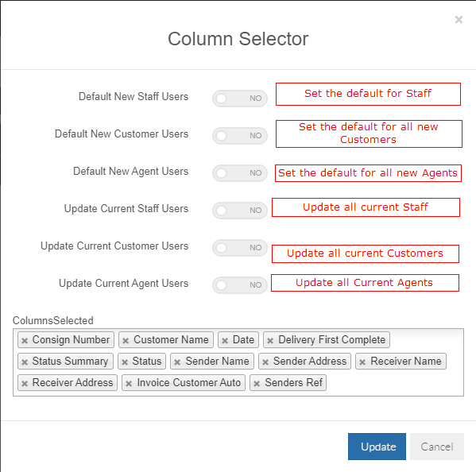Remove the Receiver Name column tag
This screenshot has width=476, height=472.
[x=362, y=362]
